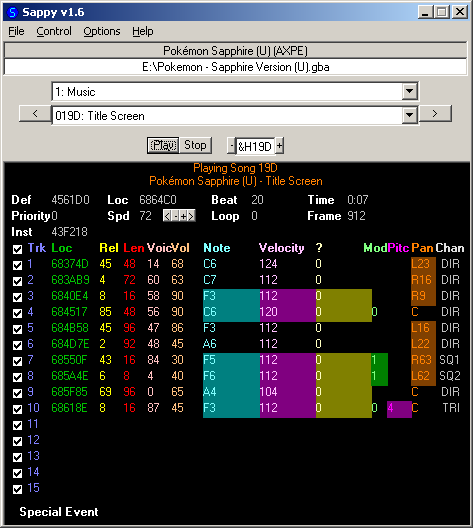Click the speed minus button next to Spd
This screenshot has height=528, width=473.
175,216
